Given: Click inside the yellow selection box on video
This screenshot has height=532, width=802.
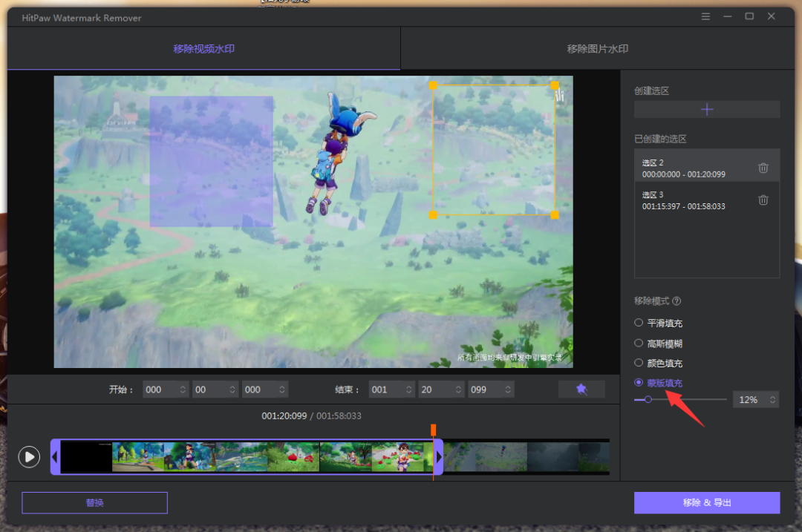Looking at the screenshot, I should 494,150.
